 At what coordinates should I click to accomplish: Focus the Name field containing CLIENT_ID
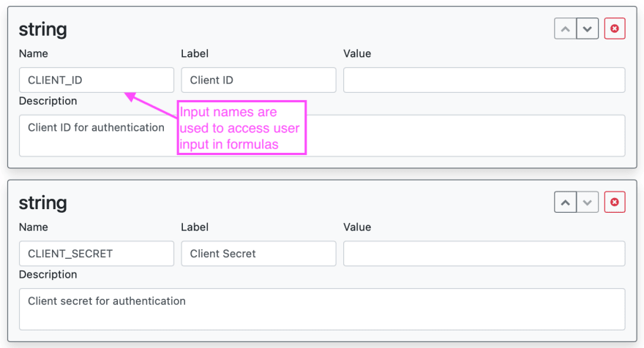click(x=97, y=80)
